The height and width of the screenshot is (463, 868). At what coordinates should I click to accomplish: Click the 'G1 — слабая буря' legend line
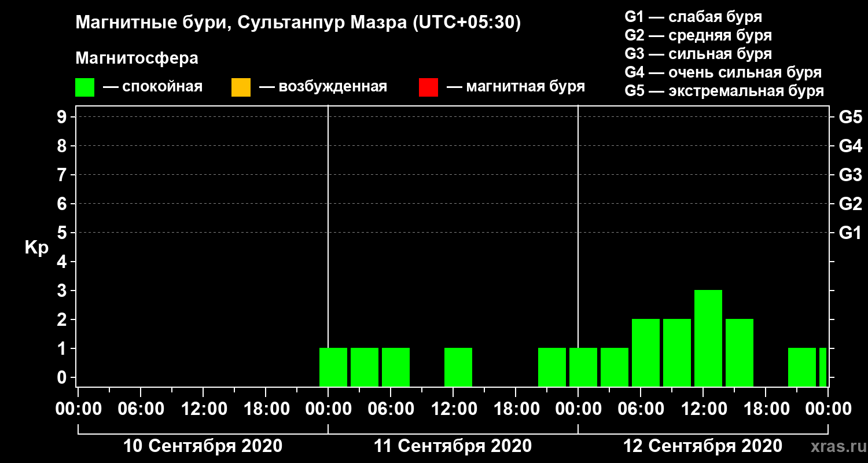pos(693,17)
